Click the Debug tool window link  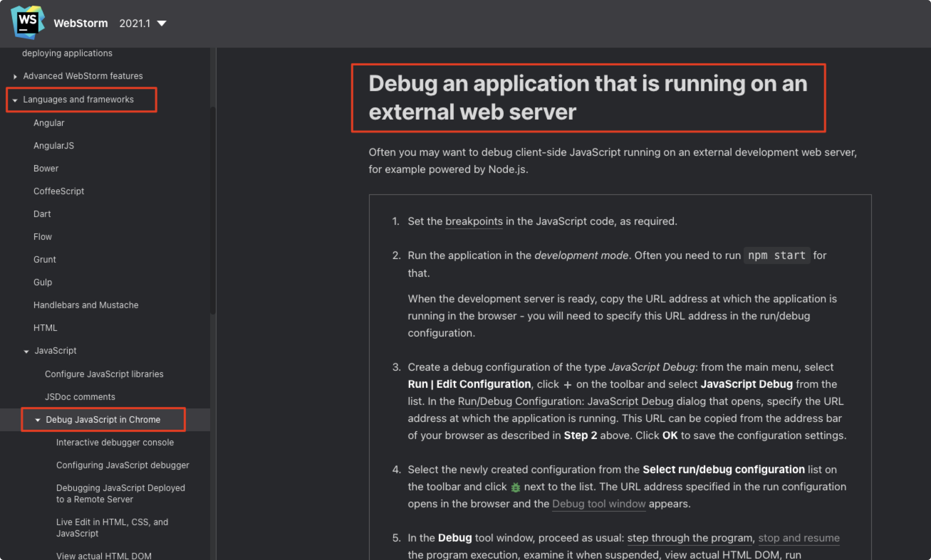(598, 504)
